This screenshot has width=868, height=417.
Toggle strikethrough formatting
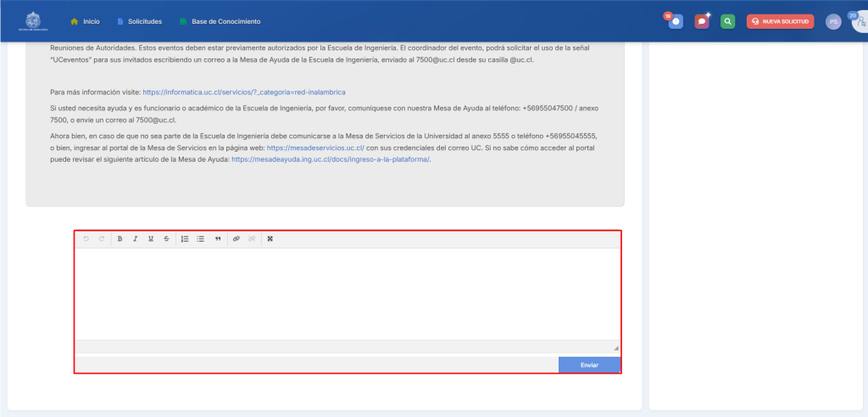coord(166,239)
